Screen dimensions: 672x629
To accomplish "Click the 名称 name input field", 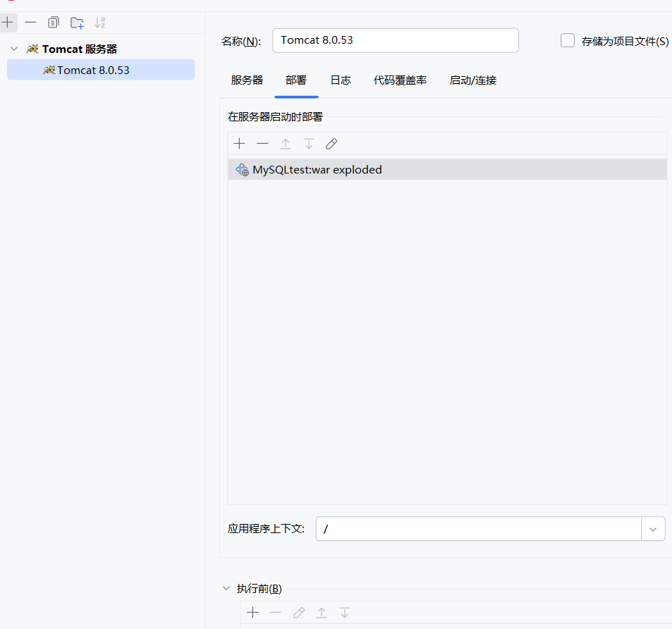I will (x=395, y=40).
